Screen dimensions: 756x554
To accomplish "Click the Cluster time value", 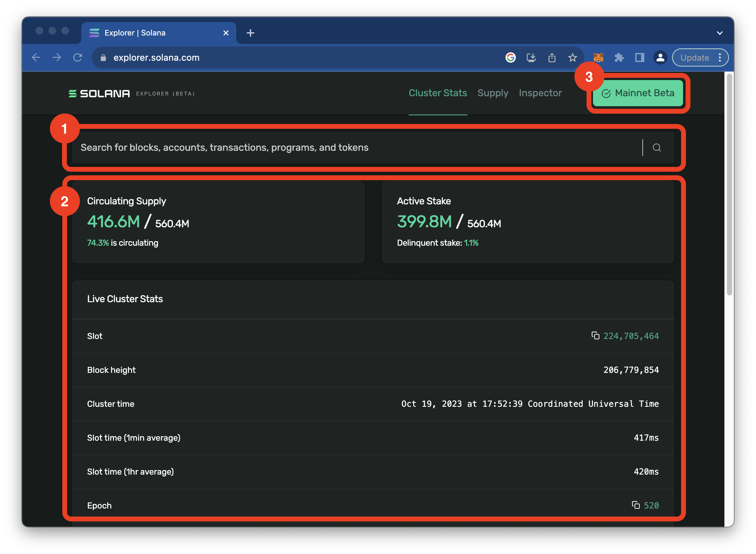I will pyautogui.click(x=530, y=404).
